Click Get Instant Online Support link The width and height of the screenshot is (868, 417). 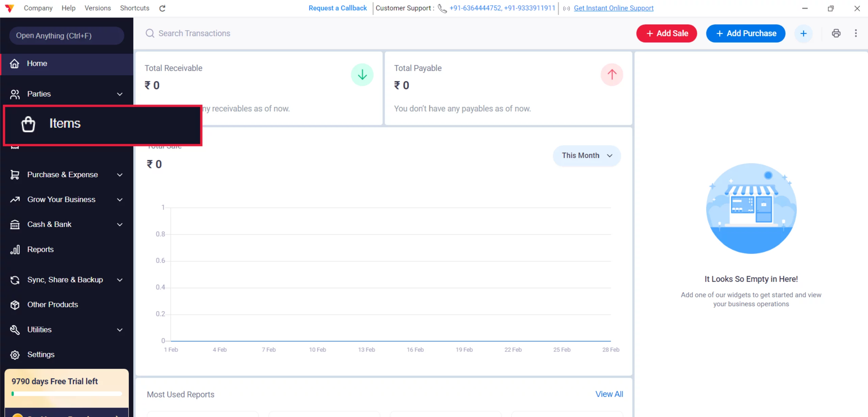[x=613, y=8]
